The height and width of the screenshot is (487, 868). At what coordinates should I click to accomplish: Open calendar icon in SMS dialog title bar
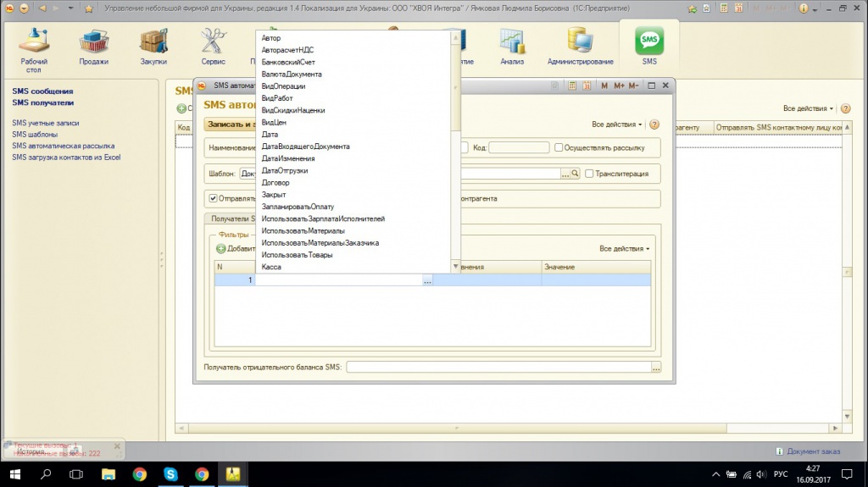pos(587,86)
